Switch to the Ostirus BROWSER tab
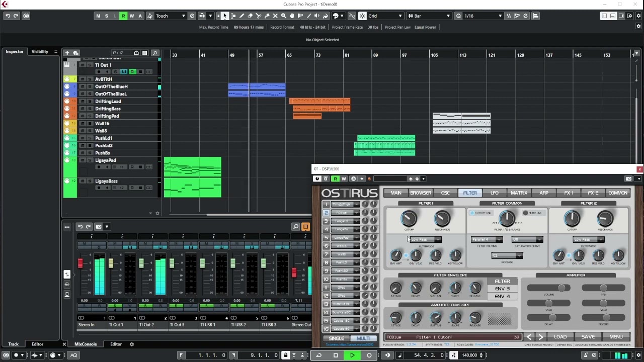Viewport: 644px width, 362px height. coord(421,193)
